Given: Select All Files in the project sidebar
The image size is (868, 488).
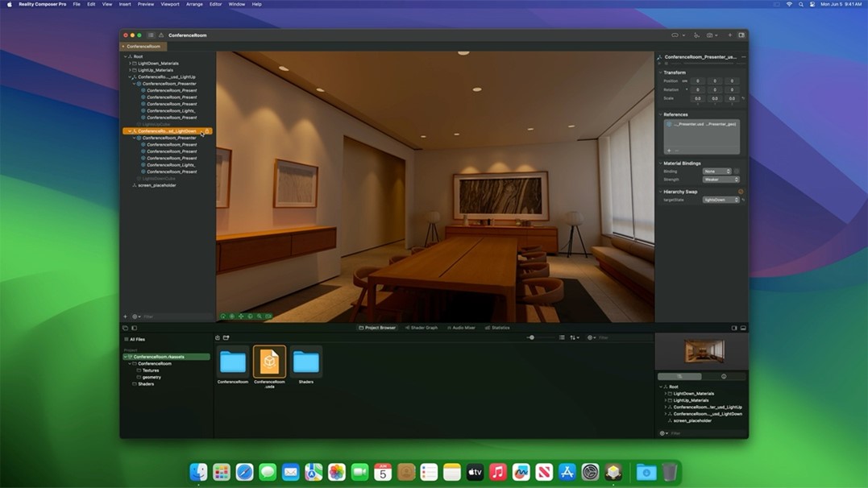Looking at the screenshot, I should [137, 340].
